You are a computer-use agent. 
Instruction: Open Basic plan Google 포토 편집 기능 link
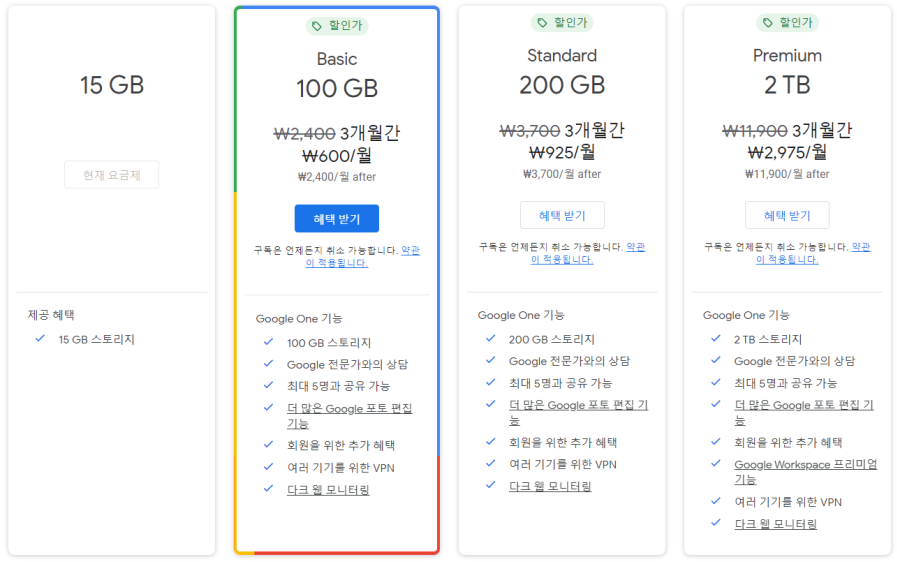(x=350, y=415)
